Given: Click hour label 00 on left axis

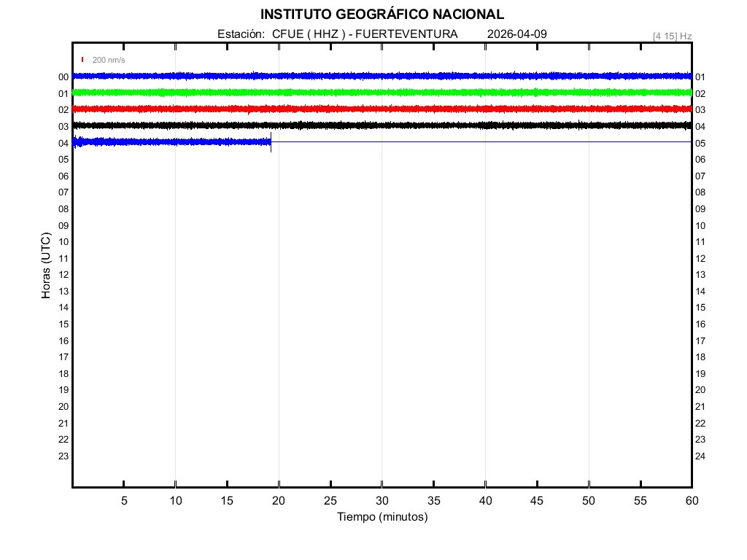Looking at the screenshot, I should [63, 77].
